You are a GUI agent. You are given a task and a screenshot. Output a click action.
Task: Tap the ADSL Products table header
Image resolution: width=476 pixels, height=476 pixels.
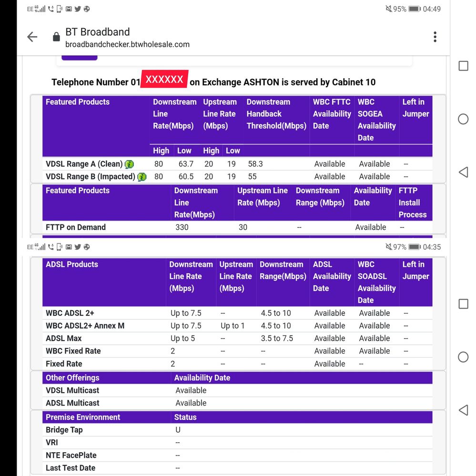[x=72, y=264]
